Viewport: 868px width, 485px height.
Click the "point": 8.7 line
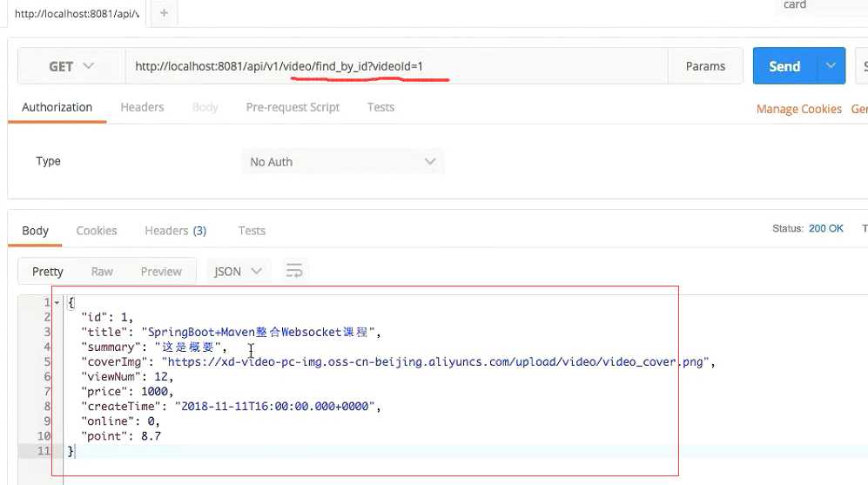tap(121, 436)
